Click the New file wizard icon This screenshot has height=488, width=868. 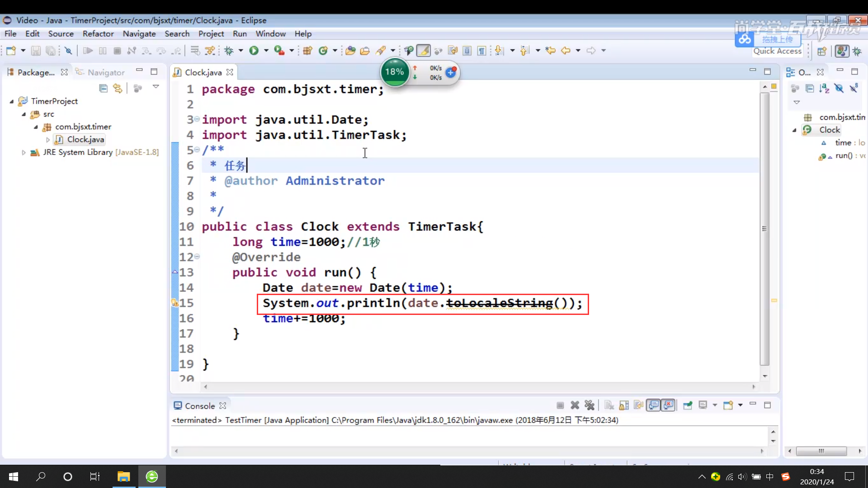[x=11, y=51]
